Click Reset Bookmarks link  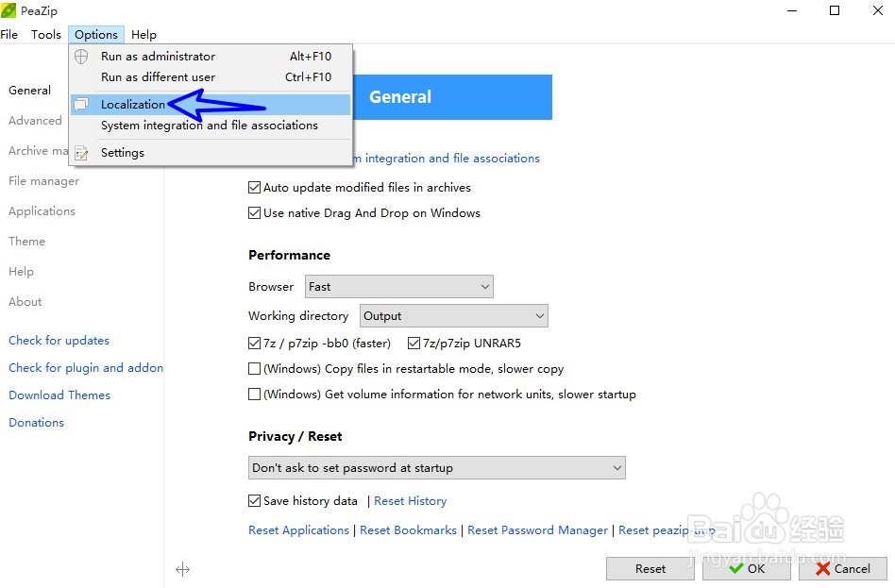click(x=408, y=530)
